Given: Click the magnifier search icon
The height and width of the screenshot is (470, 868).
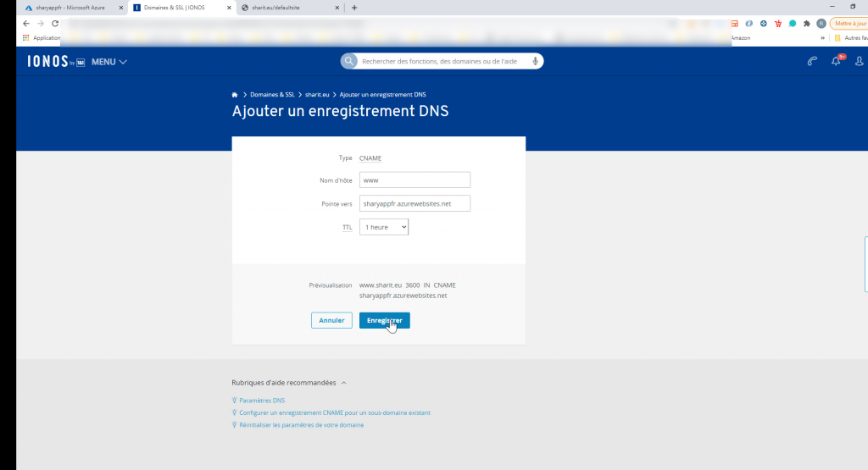Looking at the screenshot, I should 348,61.
